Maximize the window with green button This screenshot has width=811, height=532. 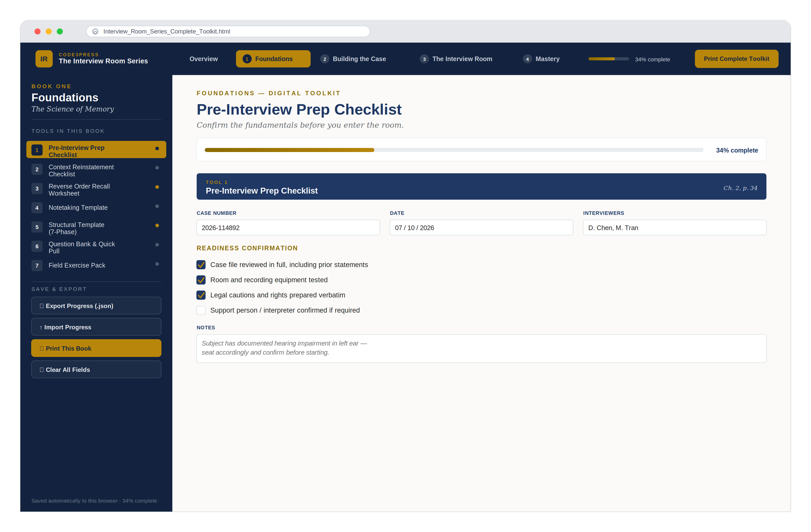click(60, 31)
